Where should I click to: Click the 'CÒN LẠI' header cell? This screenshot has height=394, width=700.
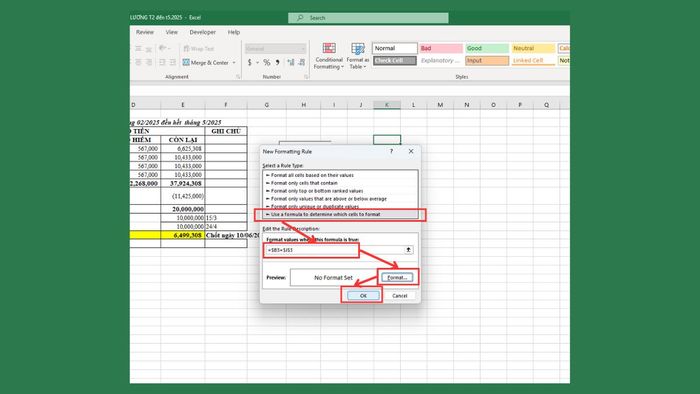click(183, 140)
